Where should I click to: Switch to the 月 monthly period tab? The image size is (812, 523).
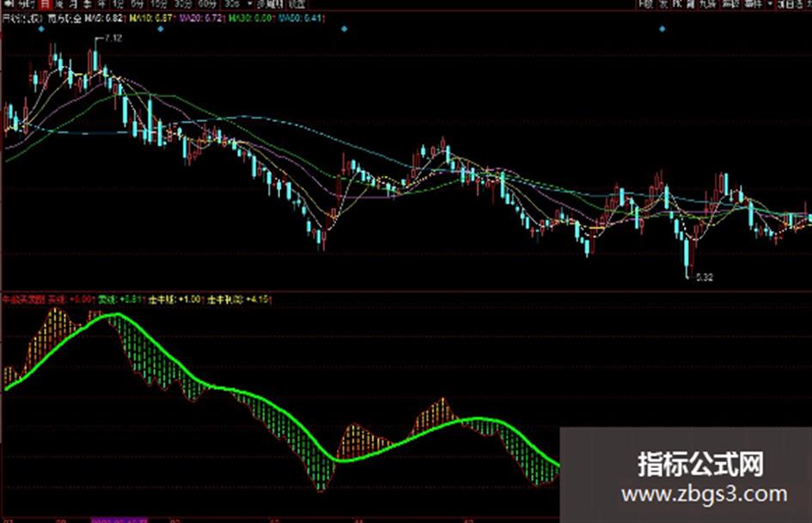(x=73, y=4)
